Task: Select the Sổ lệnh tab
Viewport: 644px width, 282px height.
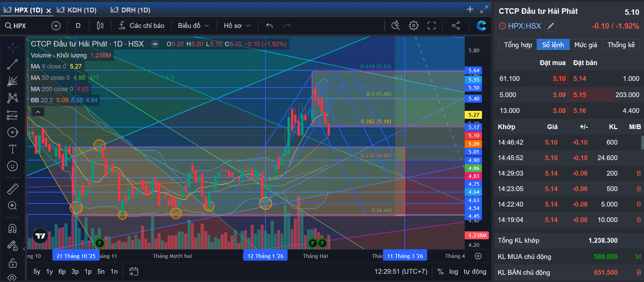Action: tap(553, 45)
